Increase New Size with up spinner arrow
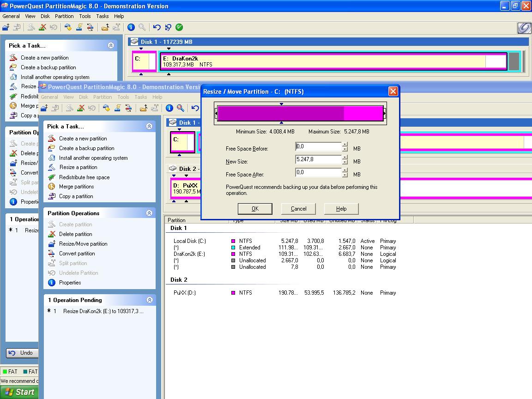Screen dimensions: 532x399 coord(345,157)
